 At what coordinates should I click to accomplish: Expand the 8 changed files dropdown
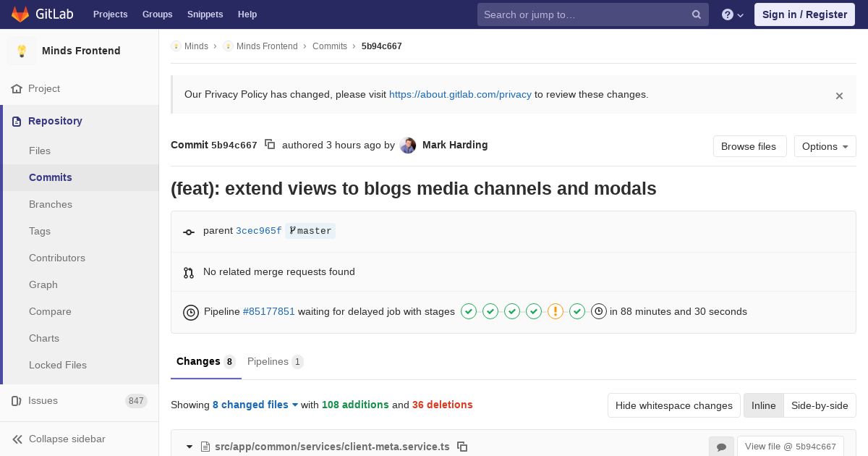pos(255,405)
